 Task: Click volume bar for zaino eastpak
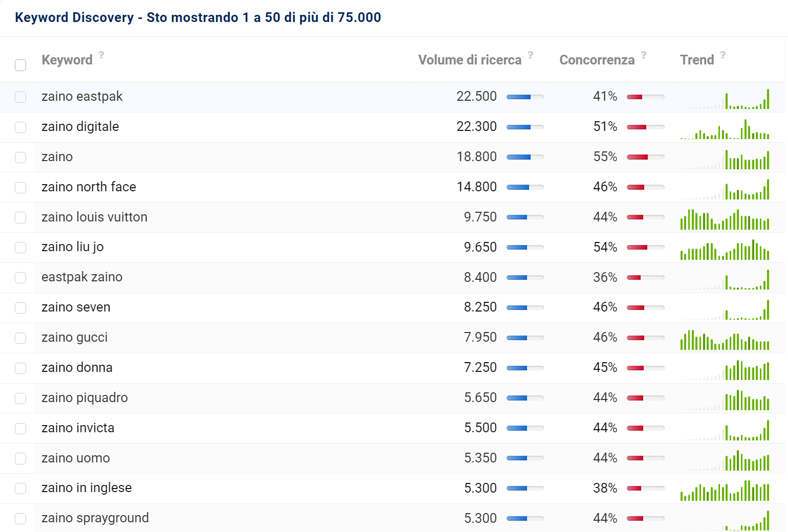(525, 97)
